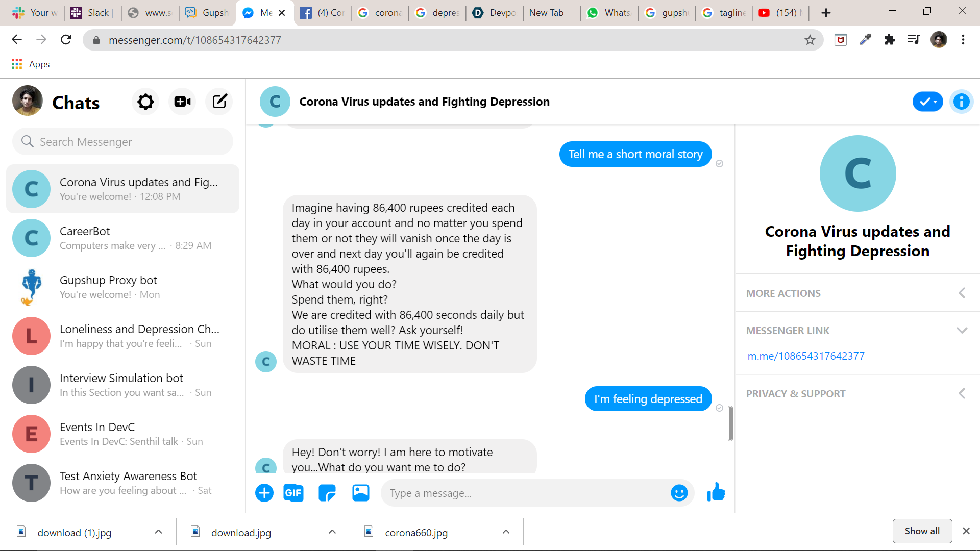Start a new video call room
980x551 pixels.
pos(182,102)
